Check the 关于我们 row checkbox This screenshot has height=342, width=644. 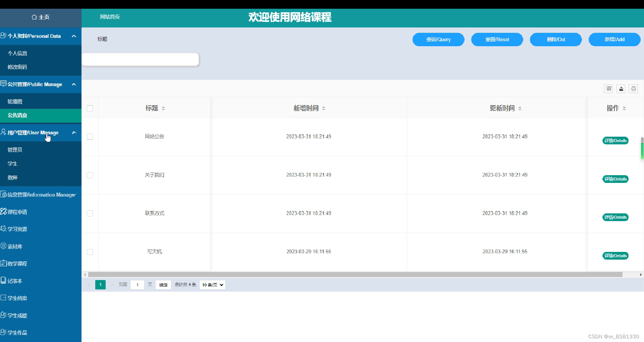pyautogui.click(x=90, y=175)
